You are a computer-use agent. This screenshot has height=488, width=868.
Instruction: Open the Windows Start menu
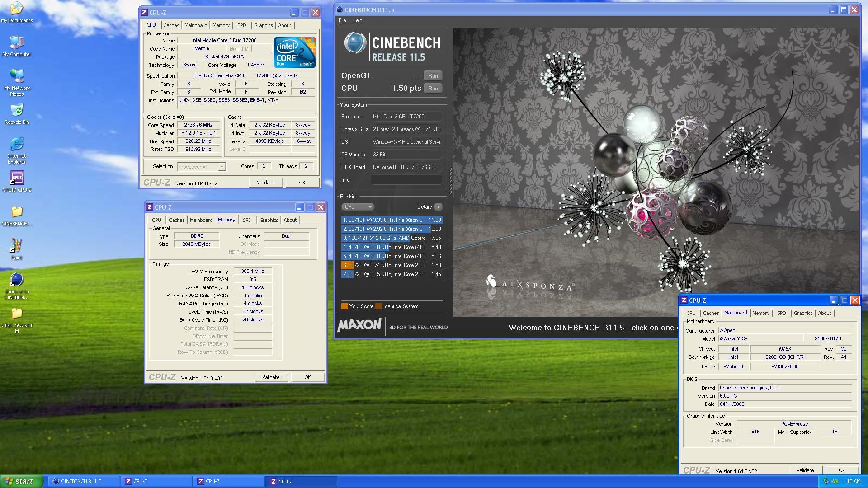pos(22,481)
